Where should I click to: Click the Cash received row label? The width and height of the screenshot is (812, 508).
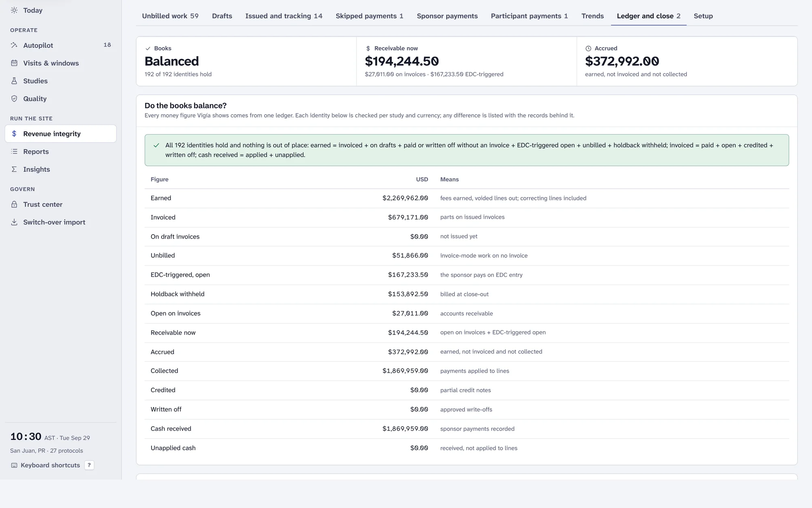[171, 429]
